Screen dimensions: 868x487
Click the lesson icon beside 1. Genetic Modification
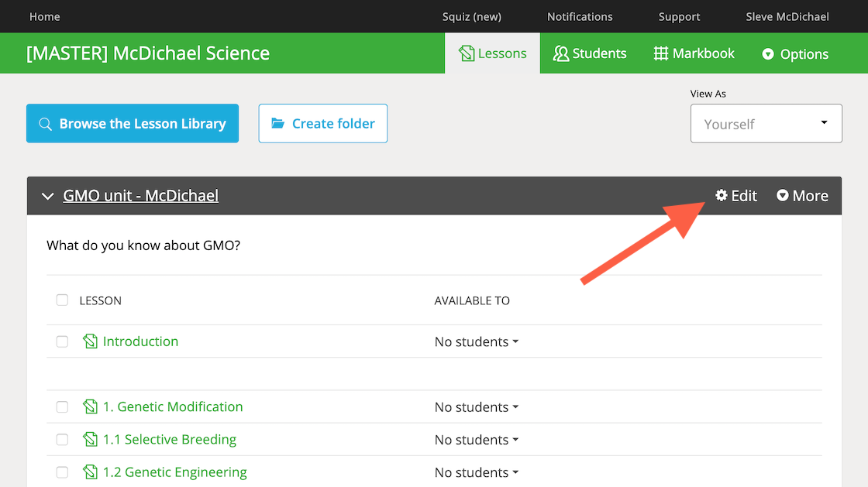[90, 406]
